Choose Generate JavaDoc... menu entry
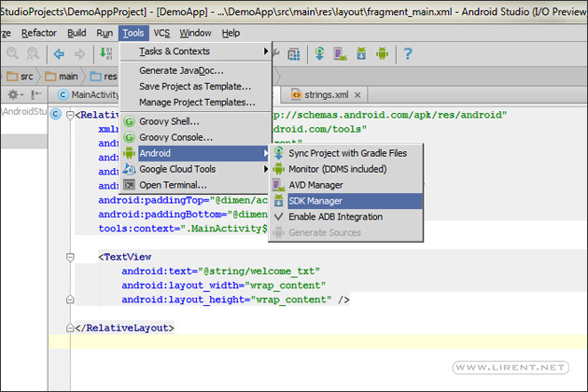This screenshot has height=392, width=588. click(195, 71)
